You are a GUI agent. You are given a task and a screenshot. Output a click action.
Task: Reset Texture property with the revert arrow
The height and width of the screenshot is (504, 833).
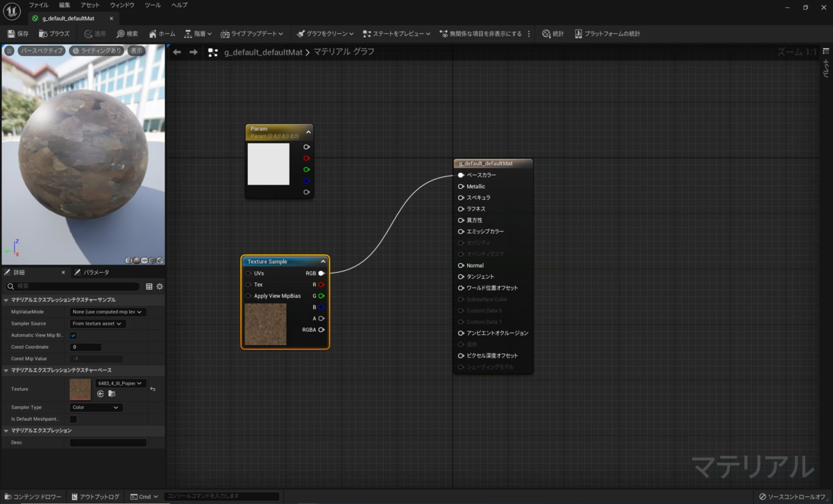[153, 389]
